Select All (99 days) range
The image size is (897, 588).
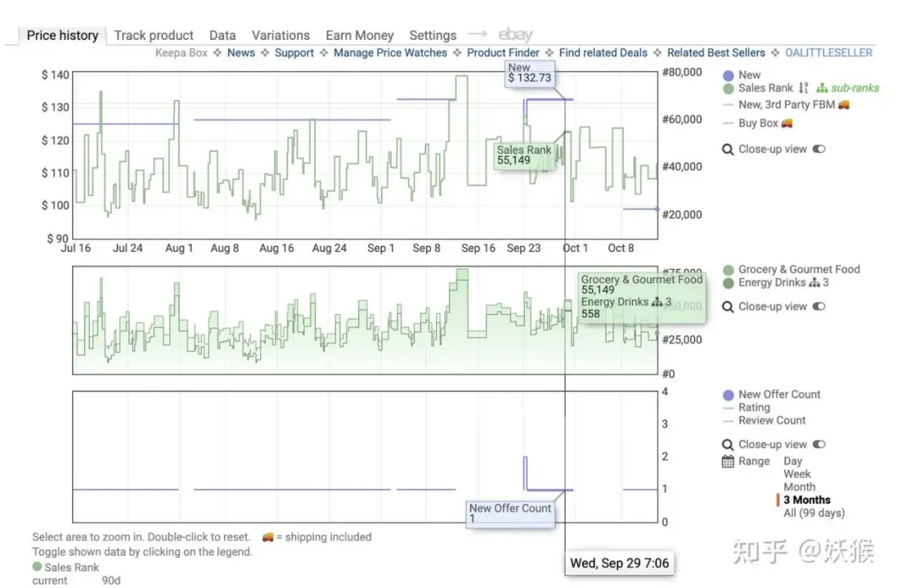click(813, 513)
